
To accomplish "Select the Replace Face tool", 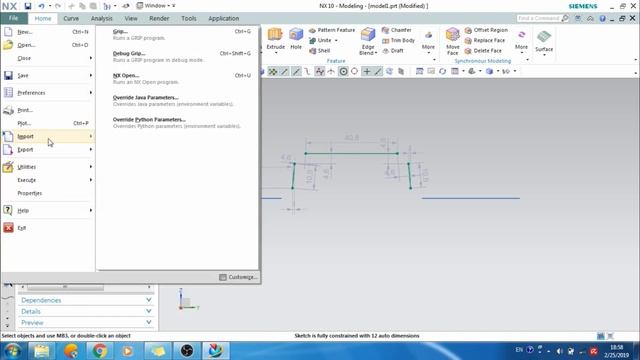I will coord(485,40).
